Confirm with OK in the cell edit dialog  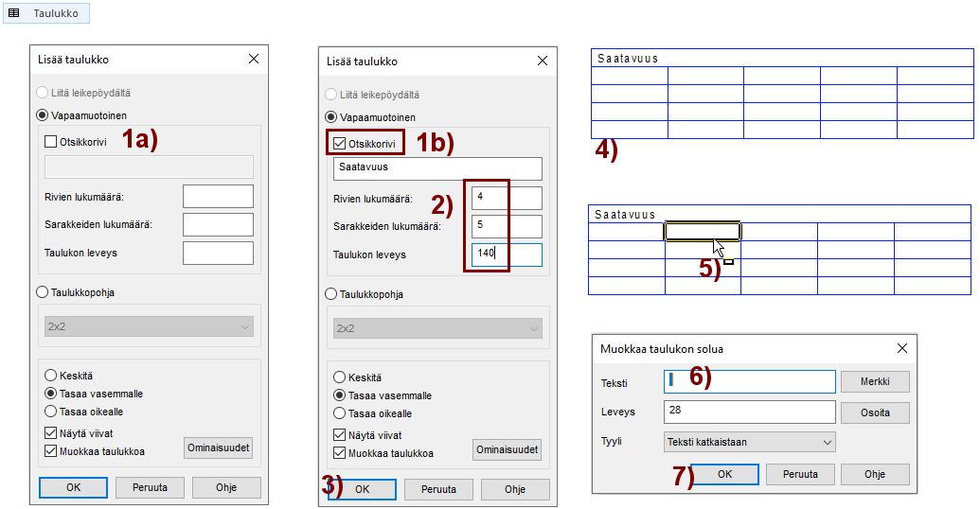(724, 475)
